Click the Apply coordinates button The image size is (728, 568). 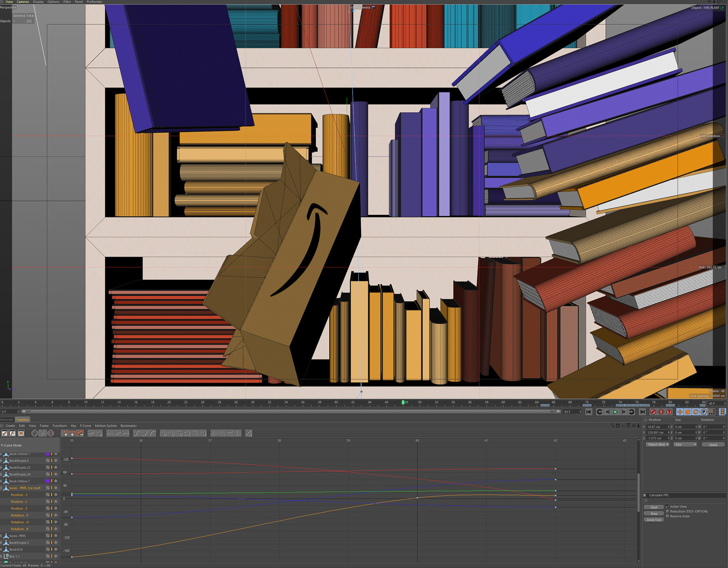click(x=713, y=445)
